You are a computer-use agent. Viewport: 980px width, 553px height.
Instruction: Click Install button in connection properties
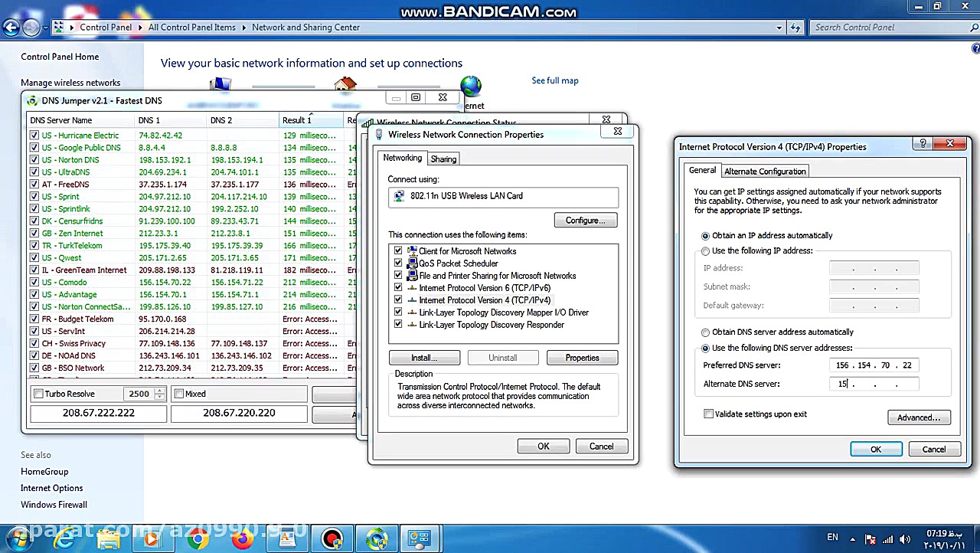(x=424, y=358)
